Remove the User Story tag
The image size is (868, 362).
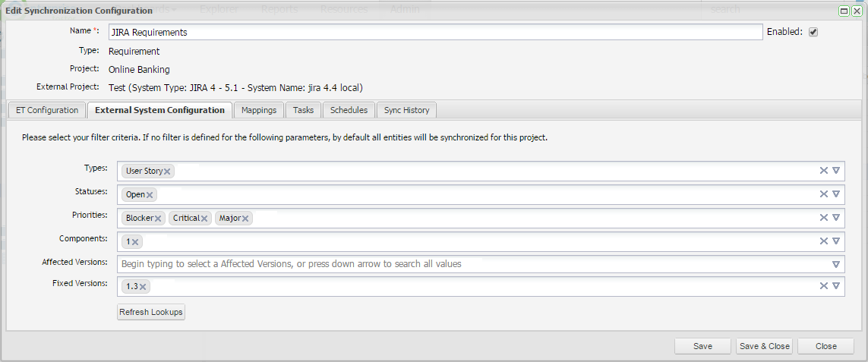(167, 172)
